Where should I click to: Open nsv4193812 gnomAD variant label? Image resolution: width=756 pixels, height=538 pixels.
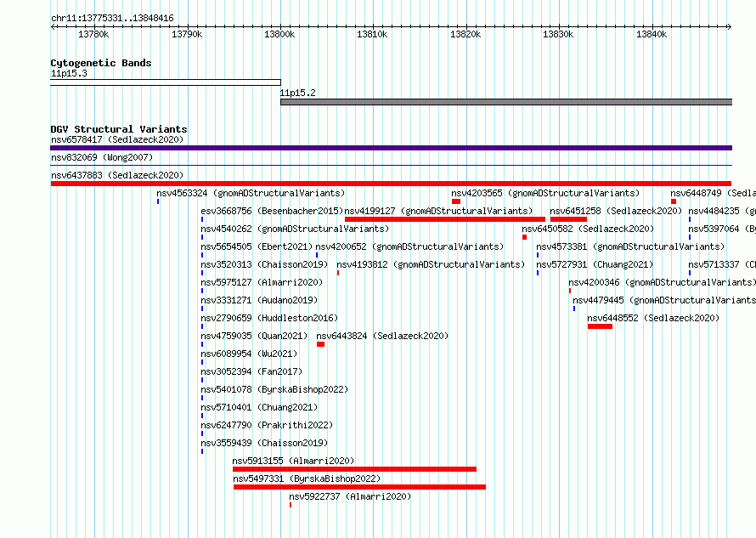[x=431, y=264]
